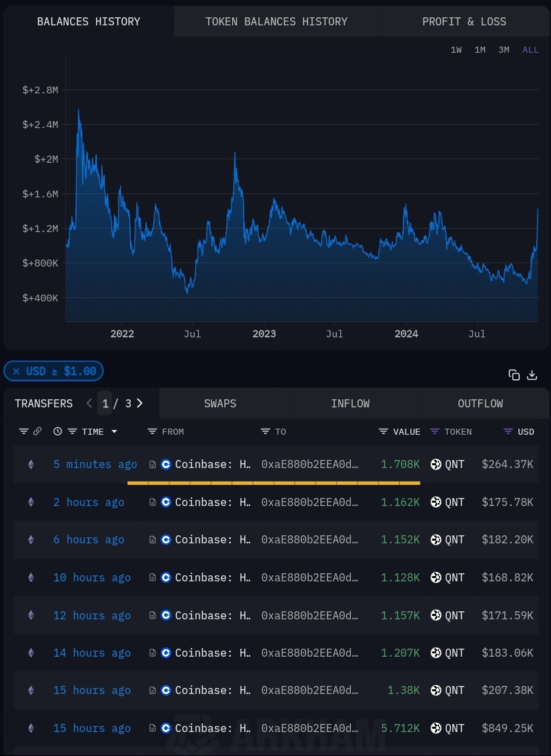Switch chart range to 1W

[x=456, y=49]
